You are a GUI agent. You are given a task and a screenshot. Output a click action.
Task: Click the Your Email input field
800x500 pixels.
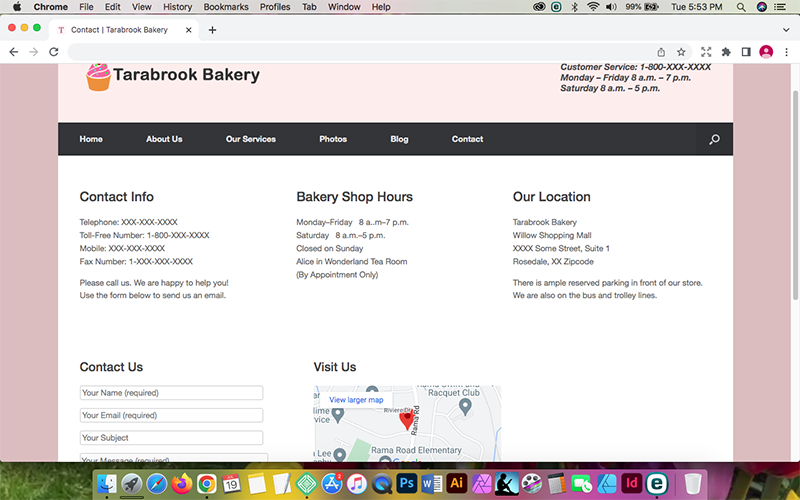click(171, 415)
